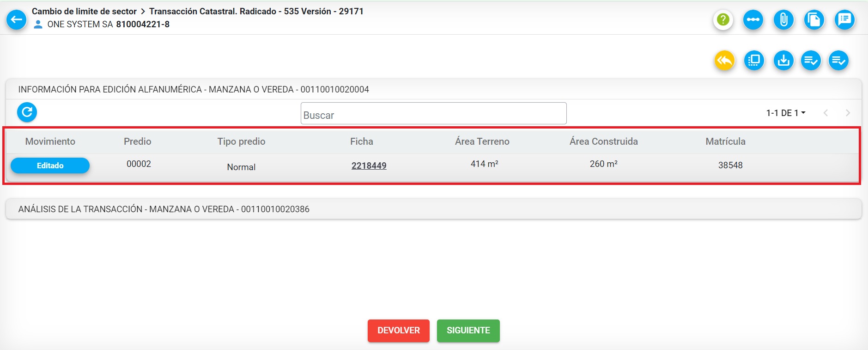Click into the Buscar search field
Image resolution: width=868 pixels, height=350 pixels.
point(433,114)
